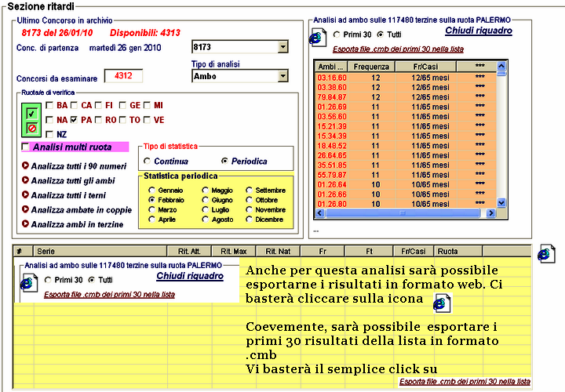
Task: Click the Frequenza column header in the upper-right results list
Action: pos(371,67)
